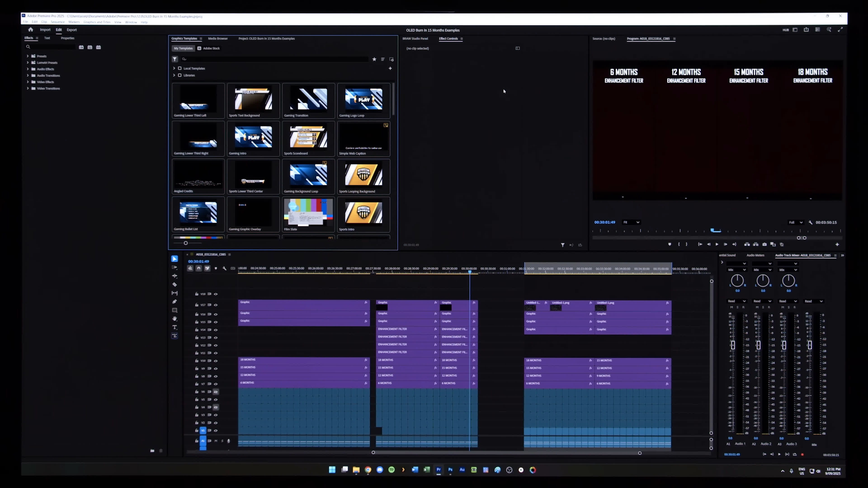
Task: Open Full playback resolution dropdown
Action: pos(796,222)
